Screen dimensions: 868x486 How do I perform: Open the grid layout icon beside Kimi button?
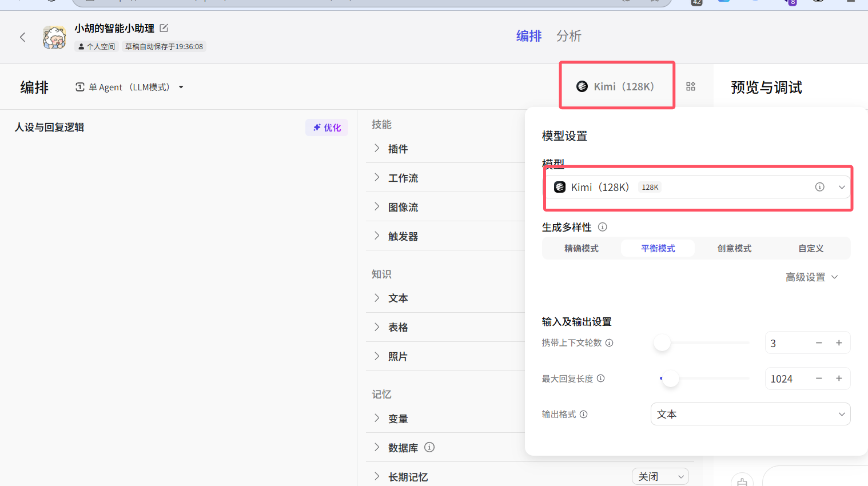click(x=691, y=86)
